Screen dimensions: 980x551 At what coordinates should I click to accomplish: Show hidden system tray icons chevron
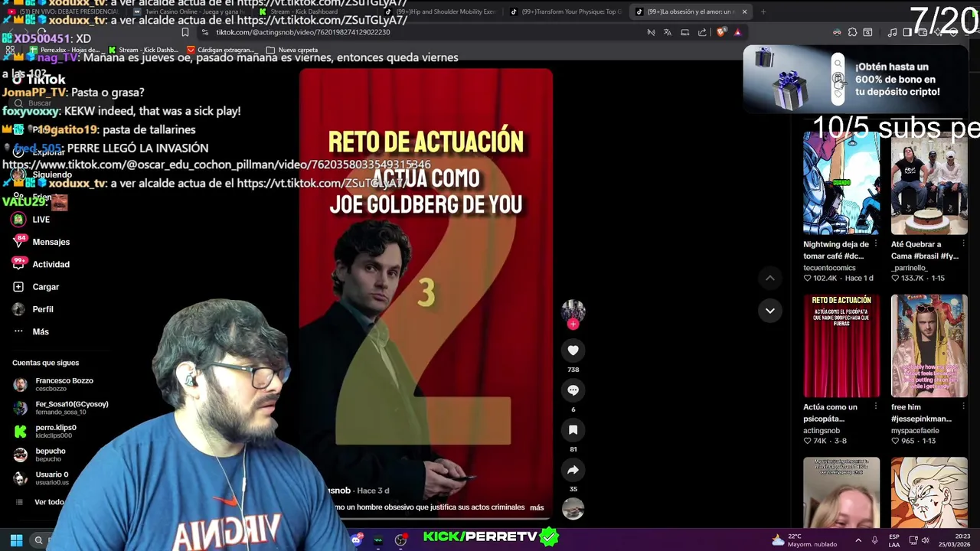(x=858, y=540)
